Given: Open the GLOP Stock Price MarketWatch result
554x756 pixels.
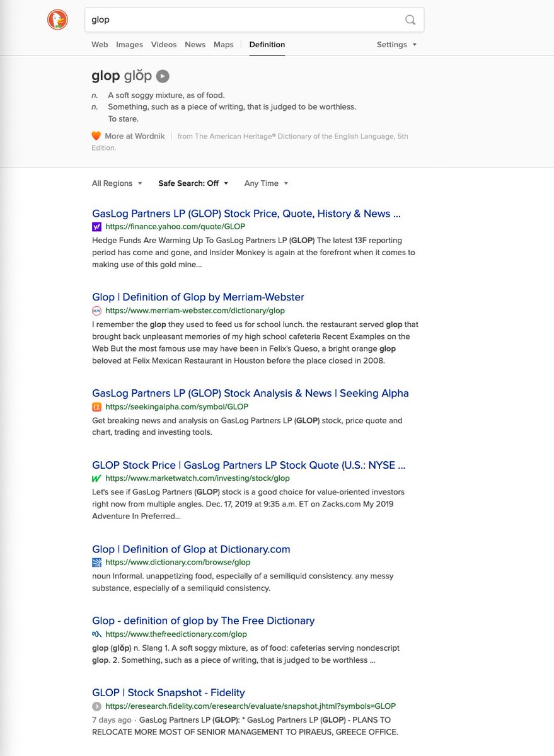Looking at the screenshot, I should pos(248,465).
